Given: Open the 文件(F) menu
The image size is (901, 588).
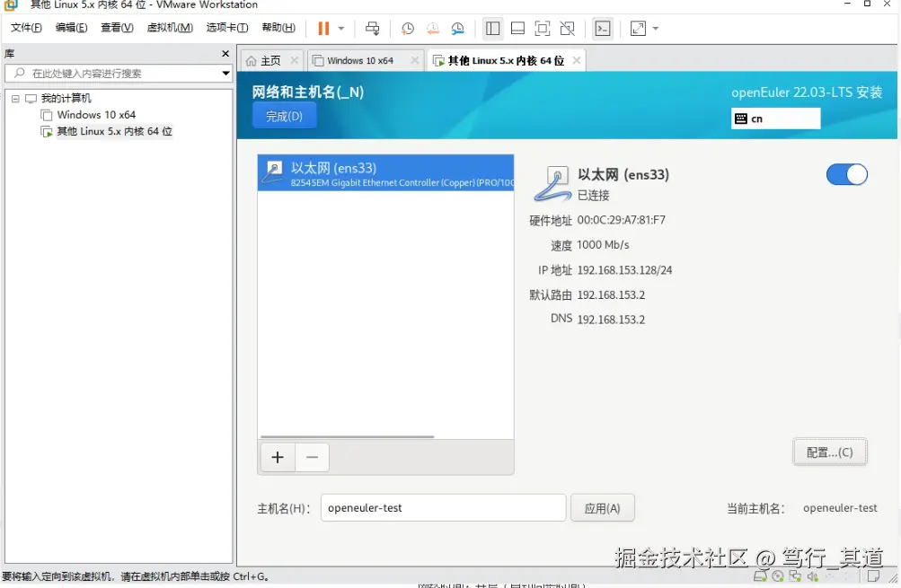Looking at the screenshot, I should (26, 28).
